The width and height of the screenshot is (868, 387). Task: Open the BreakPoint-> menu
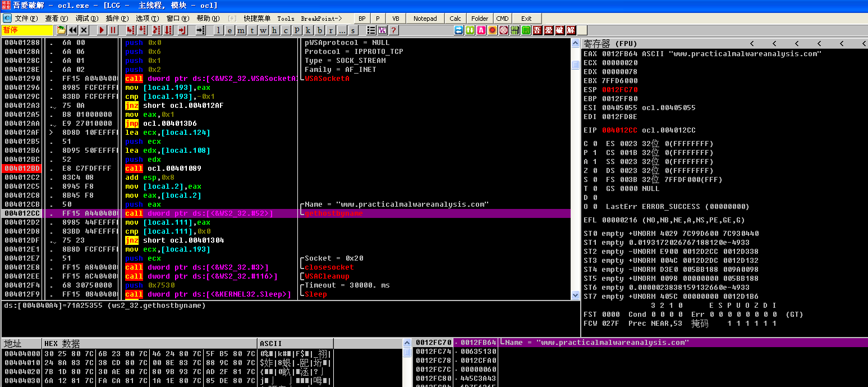point(322,19)
